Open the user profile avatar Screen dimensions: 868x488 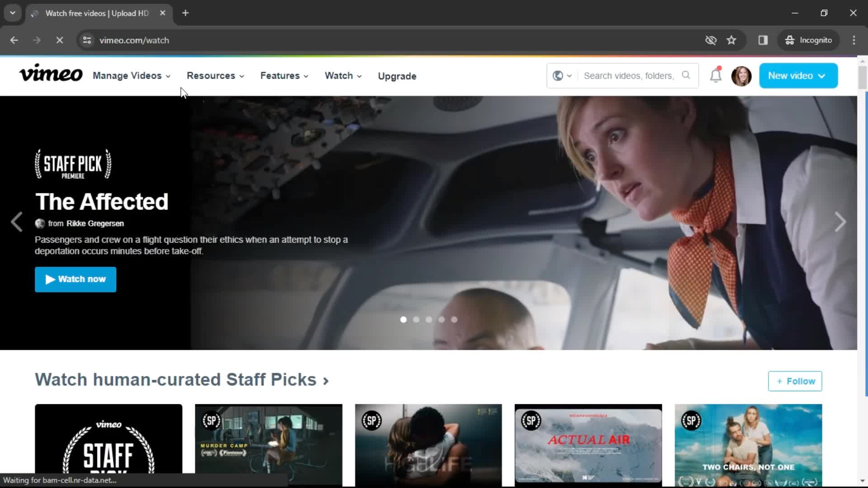click(741, 76)
